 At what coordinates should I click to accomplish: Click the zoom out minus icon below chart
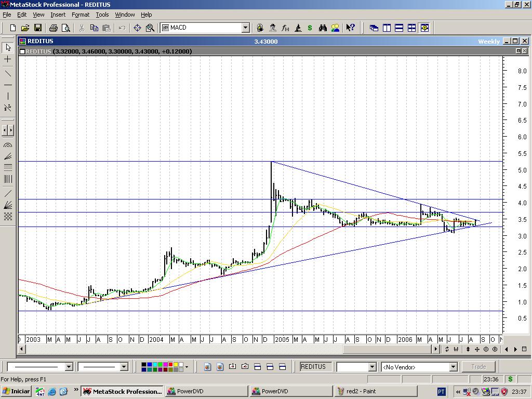click(486, 349)
